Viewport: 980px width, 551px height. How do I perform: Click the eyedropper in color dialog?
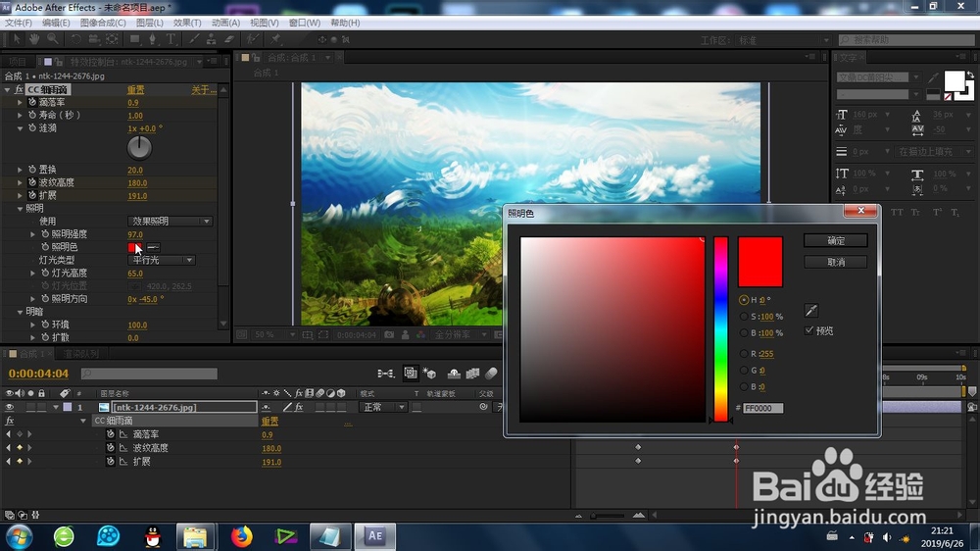(x=810, y=310)
